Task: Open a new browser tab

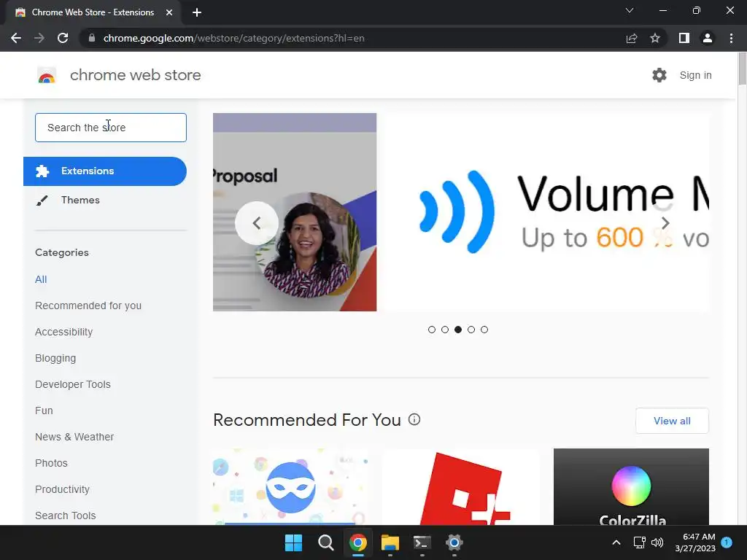Action: (x=197, y=12)
